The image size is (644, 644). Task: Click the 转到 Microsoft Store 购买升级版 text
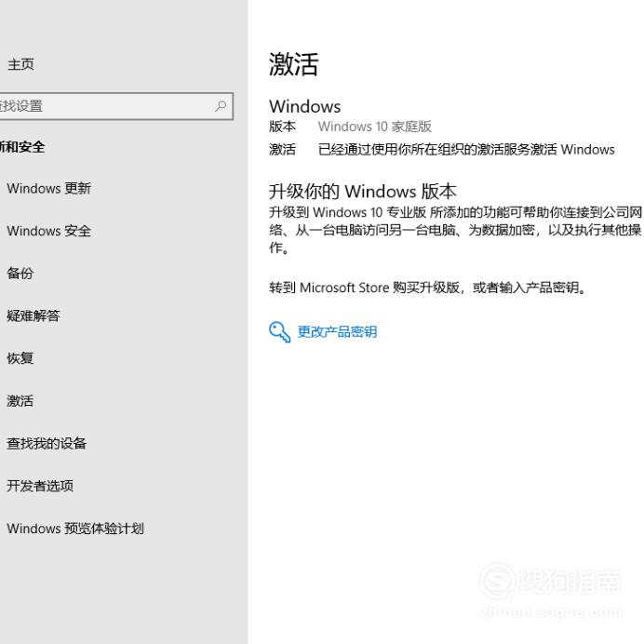364,288
